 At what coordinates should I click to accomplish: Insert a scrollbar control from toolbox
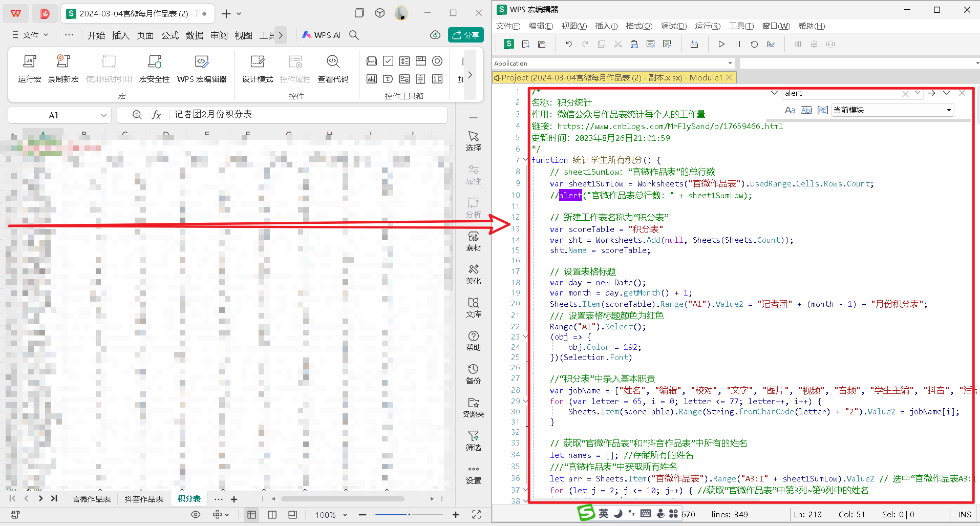tap(421, 79)
